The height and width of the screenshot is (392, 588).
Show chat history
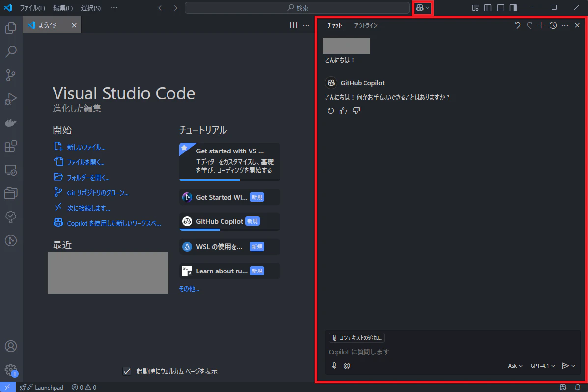pyautogui.click(x=553, y=25)
